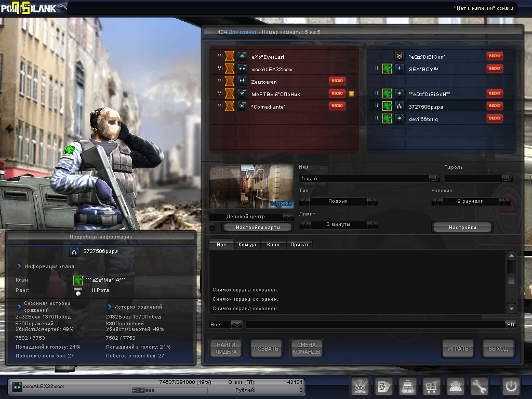Image resolution: width=532 pixels, height=399 pixels.
Task: Switch to the Клан chat tab
Action: click(273, 244)
